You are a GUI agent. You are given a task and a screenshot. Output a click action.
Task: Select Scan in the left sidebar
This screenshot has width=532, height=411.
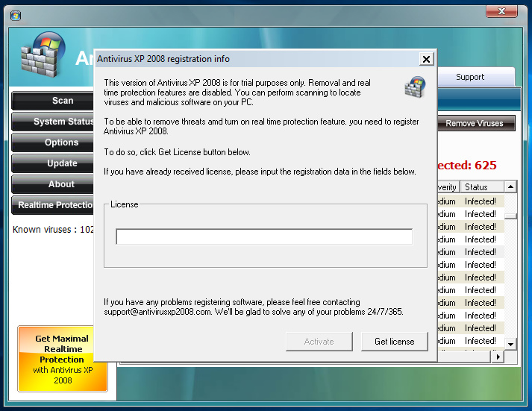(63, 101)
